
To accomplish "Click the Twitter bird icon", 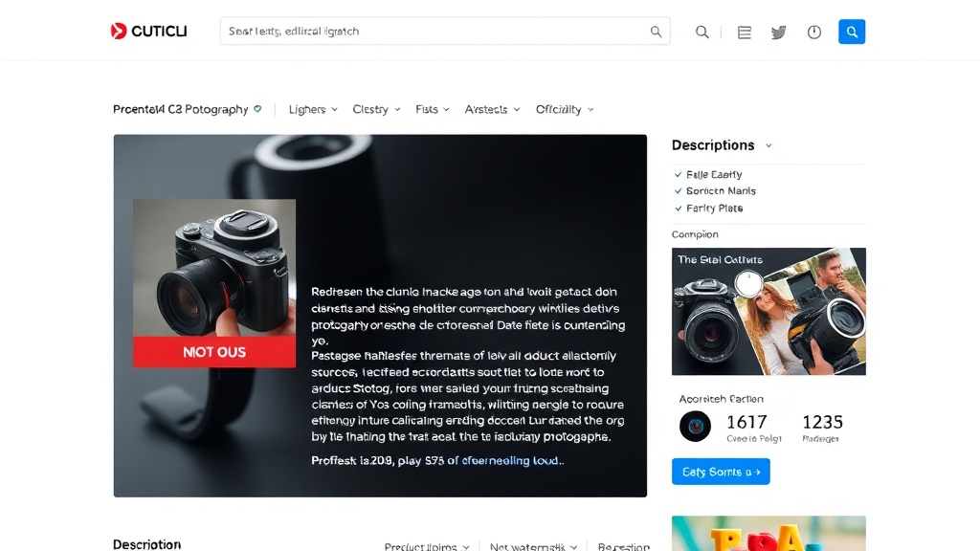I will tap(779, 33).
